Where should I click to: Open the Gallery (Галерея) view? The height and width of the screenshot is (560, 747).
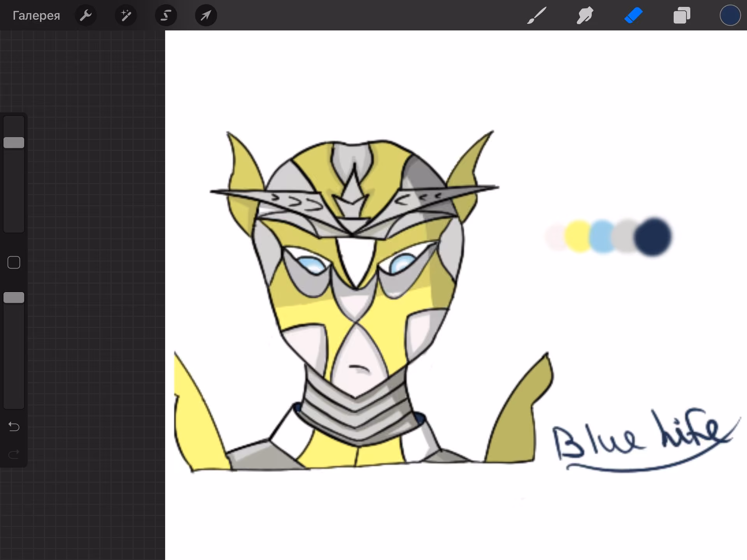[x=36, y=16]
